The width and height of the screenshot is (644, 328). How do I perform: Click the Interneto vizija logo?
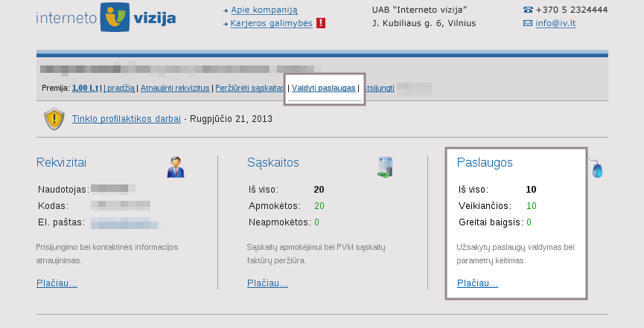tap(106, 16)
